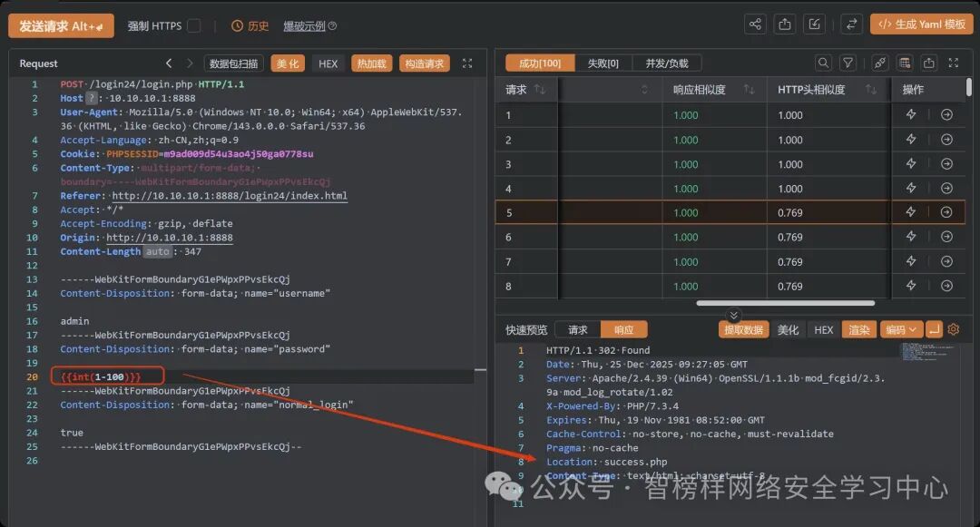This screenshot has height=527, width=980.
Task: Select the 响应 tab in quick preview
Action: pyautogui.click(x=623, y=329)
